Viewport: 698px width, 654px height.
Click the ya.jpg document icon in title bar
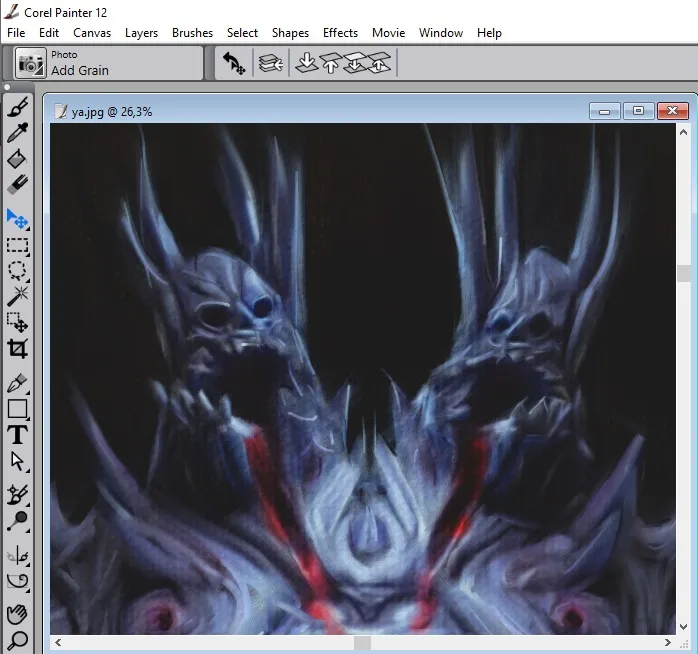[61, 111]
